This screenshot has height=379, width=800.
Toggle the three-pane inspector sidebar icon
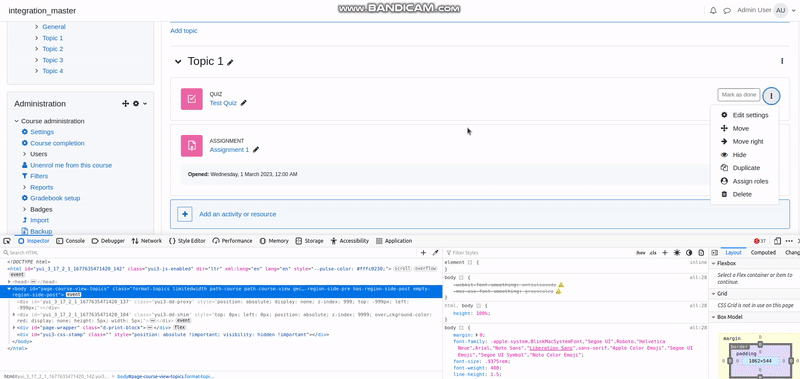click(715, 252)
